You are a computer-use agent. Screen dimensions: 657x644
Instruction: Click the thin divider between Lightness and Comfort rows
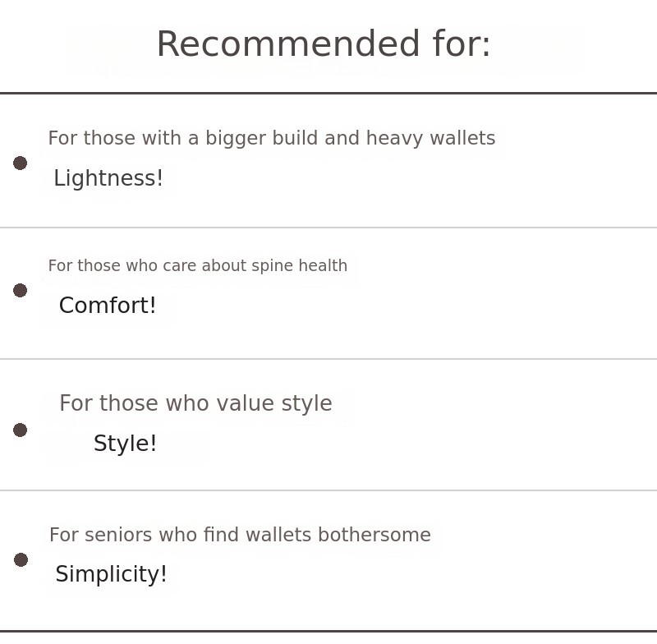click(328, 228)
